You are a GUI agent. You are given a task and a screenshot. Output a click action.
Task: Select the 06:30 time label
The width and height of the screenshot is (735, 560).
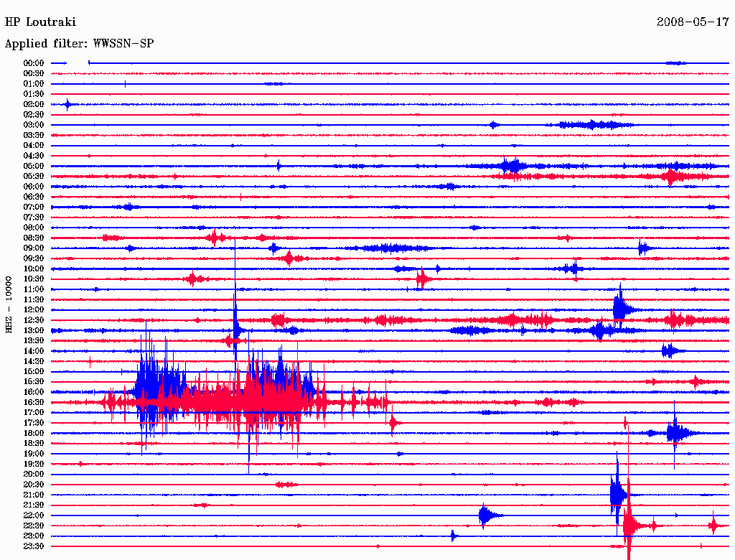click(x=34, y=197)
